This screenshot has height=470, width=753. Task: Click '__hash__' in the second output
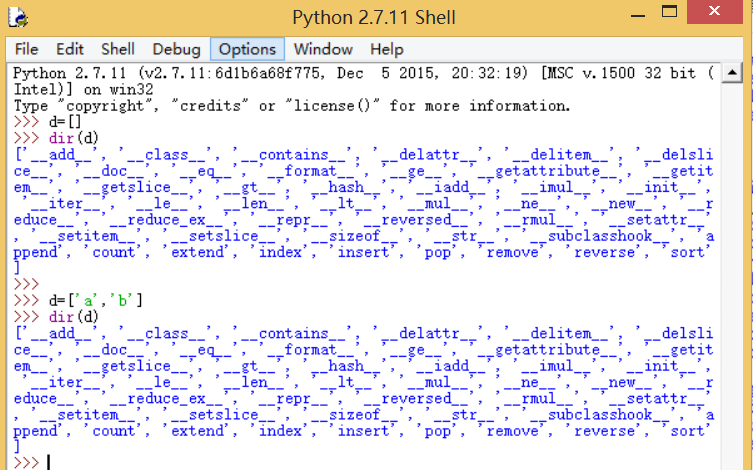pyautogui.click(x=346, y=366)
